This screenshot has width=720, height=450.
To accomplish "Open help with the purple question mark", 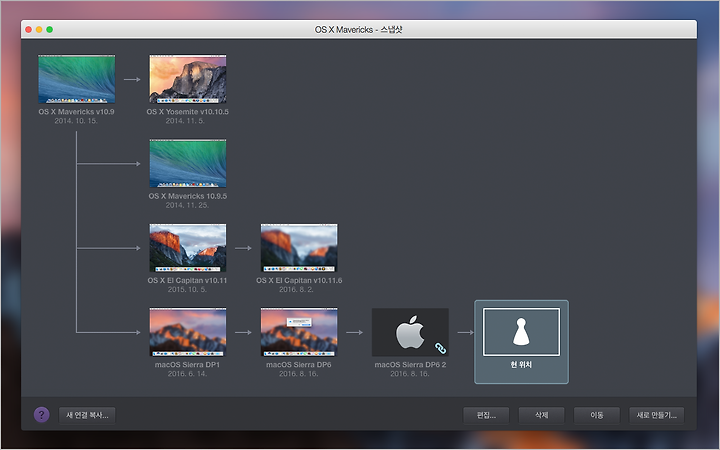I will pos(41,415).
